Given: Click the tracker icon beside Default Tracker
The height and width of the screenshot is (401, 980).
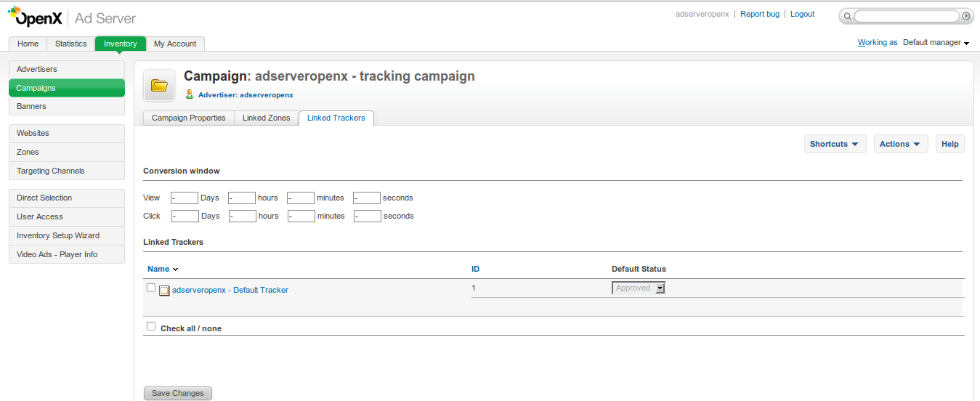Looking at the screenshot, I should [x=164, y=291].
